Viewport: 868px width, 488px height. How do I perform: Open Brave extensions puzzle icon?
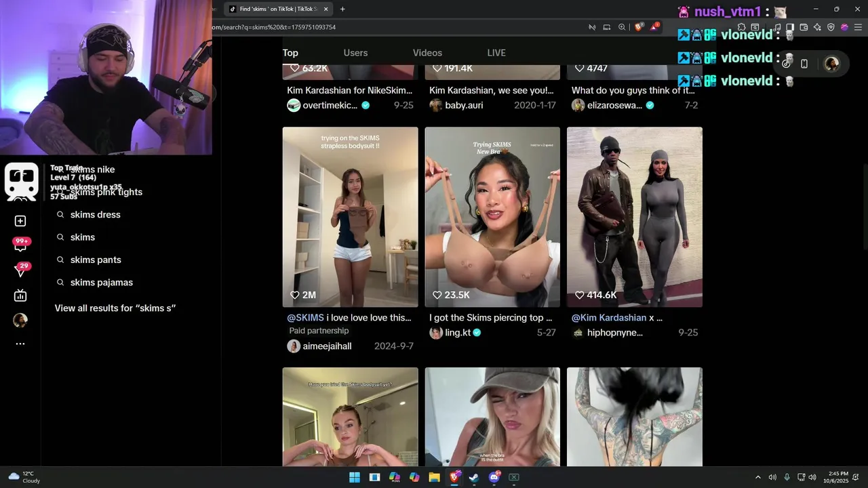tap(742, 27)
